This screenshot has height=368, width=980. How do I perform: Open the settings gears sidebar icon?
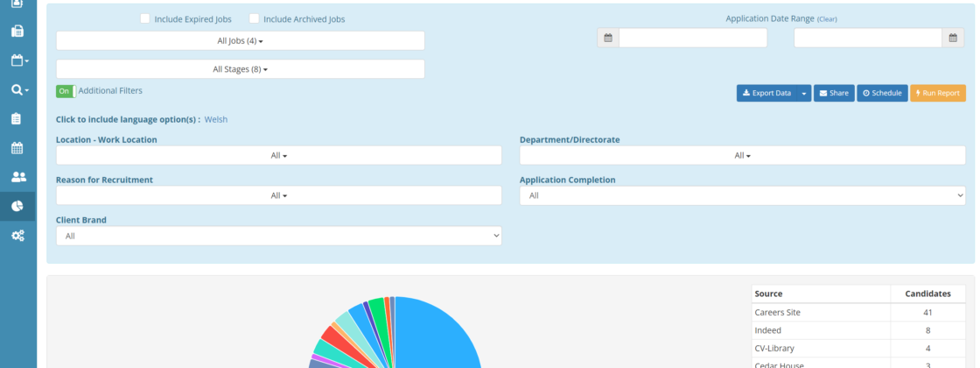pos(17,236)
